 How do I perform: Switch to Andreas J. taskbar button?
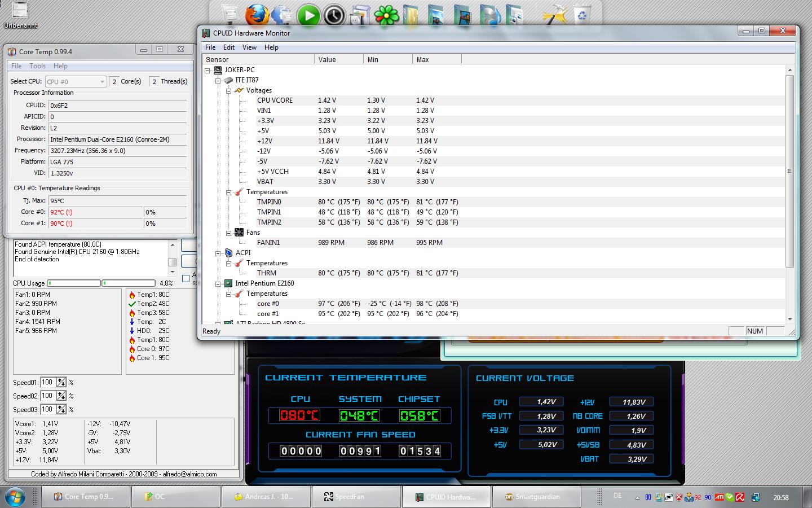point(266,497)
